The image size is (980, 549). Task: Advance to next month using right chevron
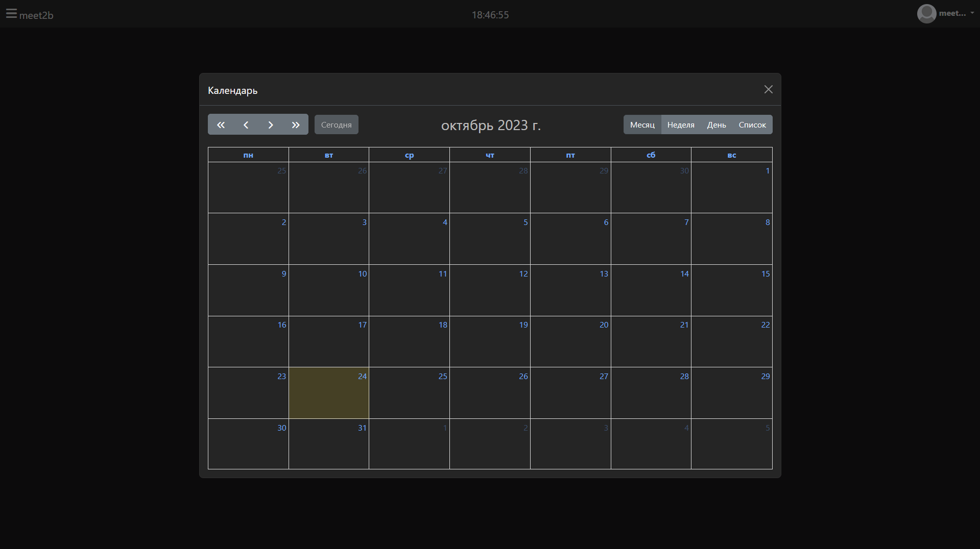tap(271, 125)
